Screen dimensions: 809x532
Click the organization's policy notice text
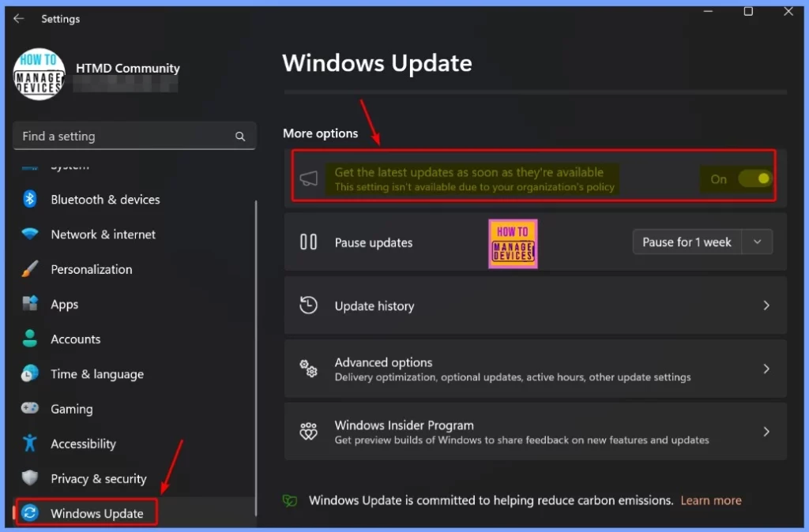475,186
